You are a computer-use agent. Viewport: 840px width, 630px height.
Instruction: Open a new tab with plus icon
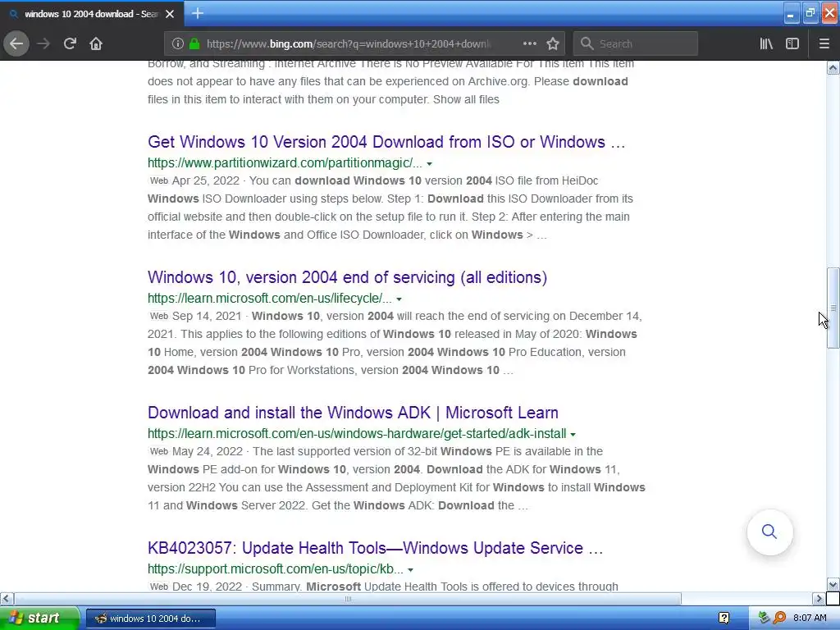point(198,13)
